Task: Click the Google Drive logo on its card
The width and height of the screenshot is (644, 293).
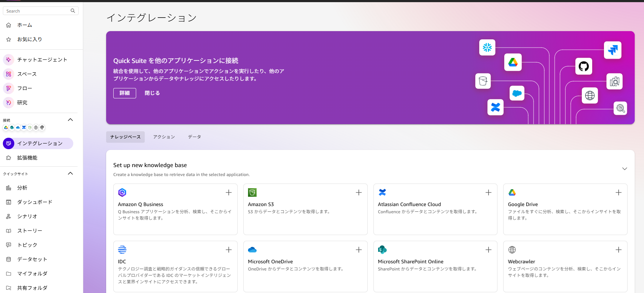Action: click(512, 192)
